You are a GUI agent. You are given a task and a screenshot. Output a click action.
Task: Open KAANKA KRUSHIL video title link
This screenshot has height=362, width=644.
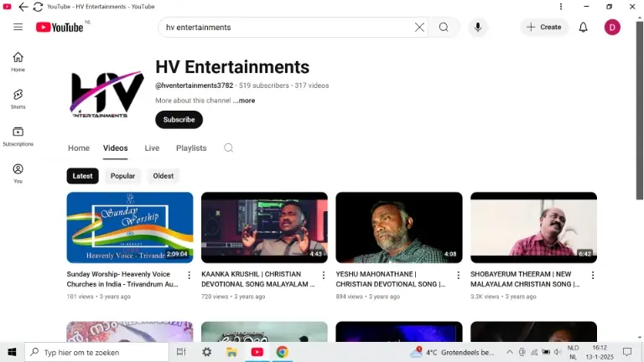click(x=258, y=279)
